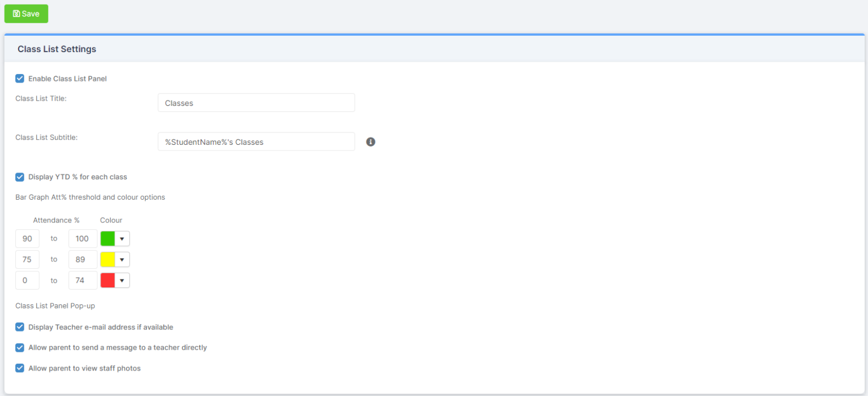Click the green Save button
The height and width of the screenshot is (396, 868).
pos(26,14)
